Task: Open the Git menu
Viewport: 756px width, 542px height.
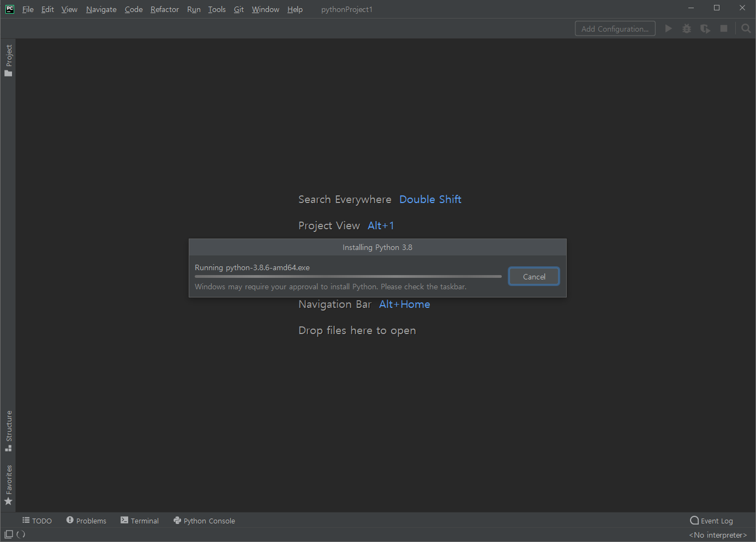Action: click(239, 9)
